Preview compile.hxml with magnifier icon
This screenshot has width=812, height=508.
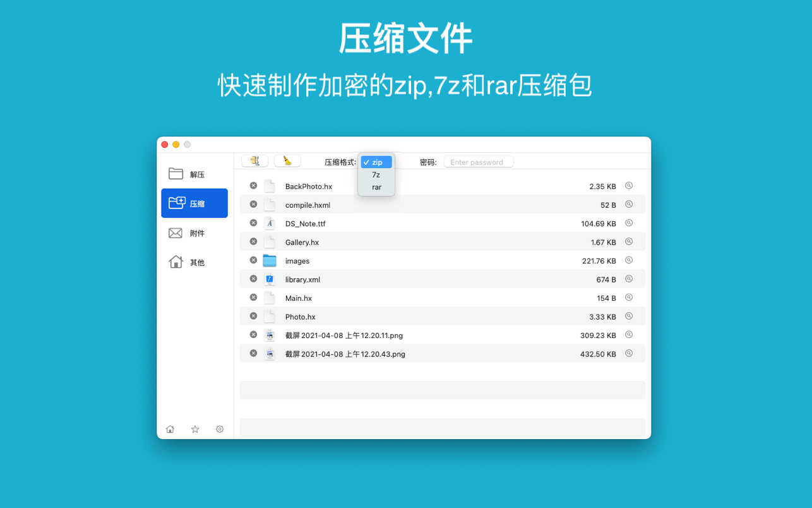[x=629, y=204]
